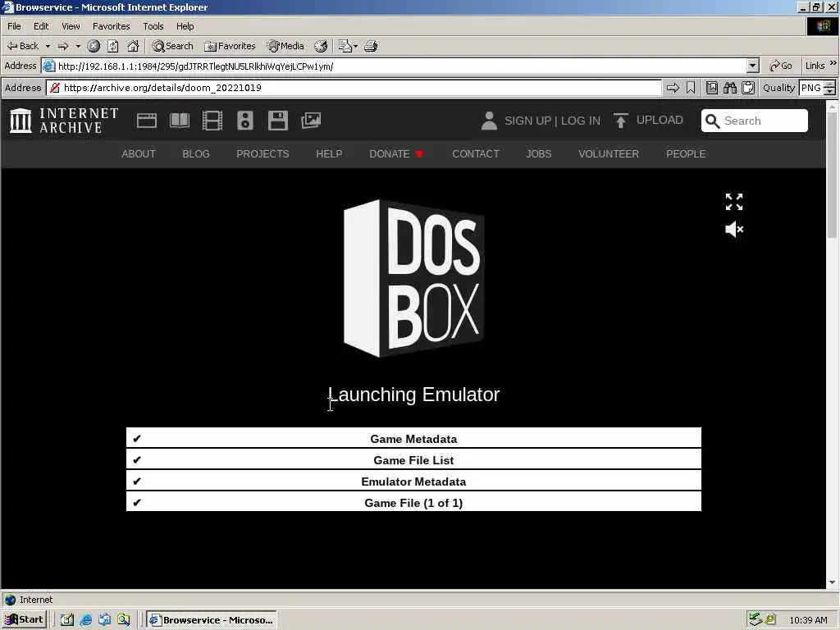Click the Browservice clipboard icon
840x630 pixels.
coord(748,88)
